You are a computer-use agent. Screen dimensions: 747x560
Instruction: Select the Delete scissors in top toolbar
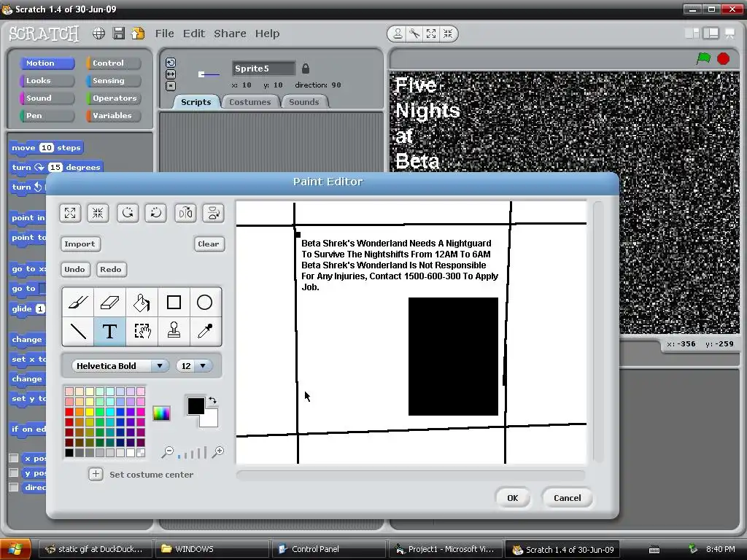(x=414, y=34)
